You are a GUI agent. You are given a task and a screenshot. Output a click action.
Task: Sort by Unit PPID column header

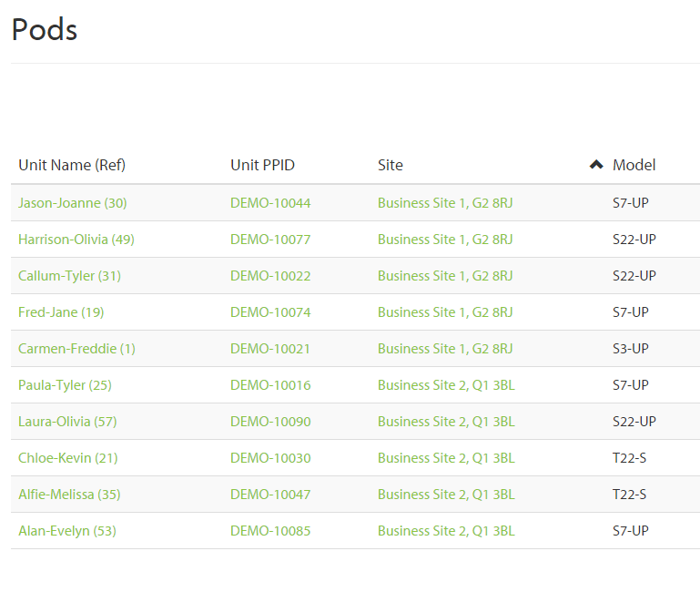(262, 166)
